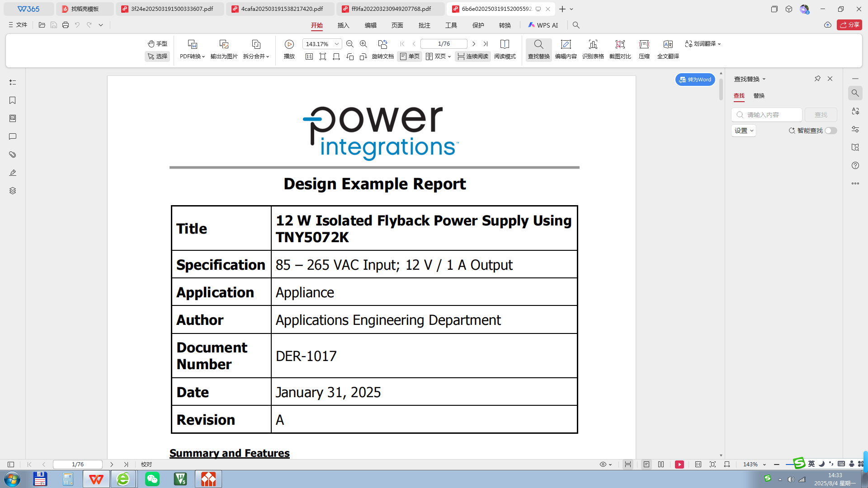Viewport: 868px width, 488px height.
Task: Click the status bar zoom-out minus button
Action: (x=776, y=465)
